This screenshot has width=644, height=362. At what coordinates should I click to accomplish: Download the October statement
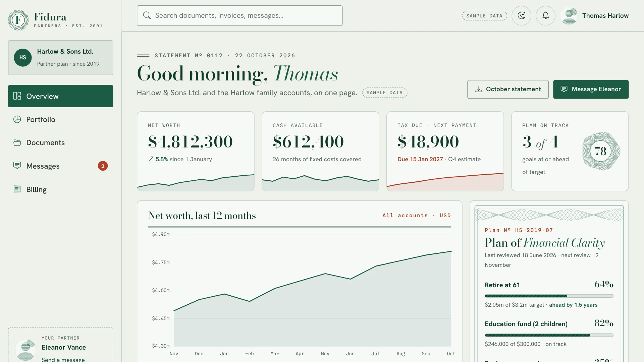coord(508,89)
